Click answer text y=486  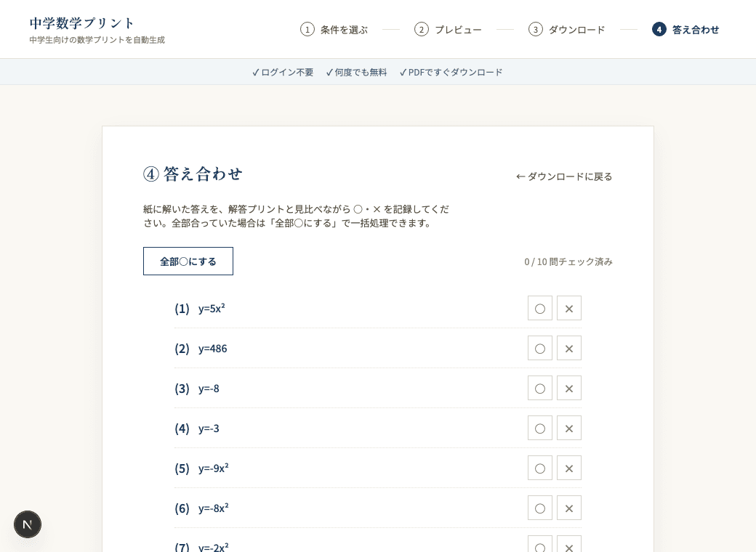pos(212,348)
